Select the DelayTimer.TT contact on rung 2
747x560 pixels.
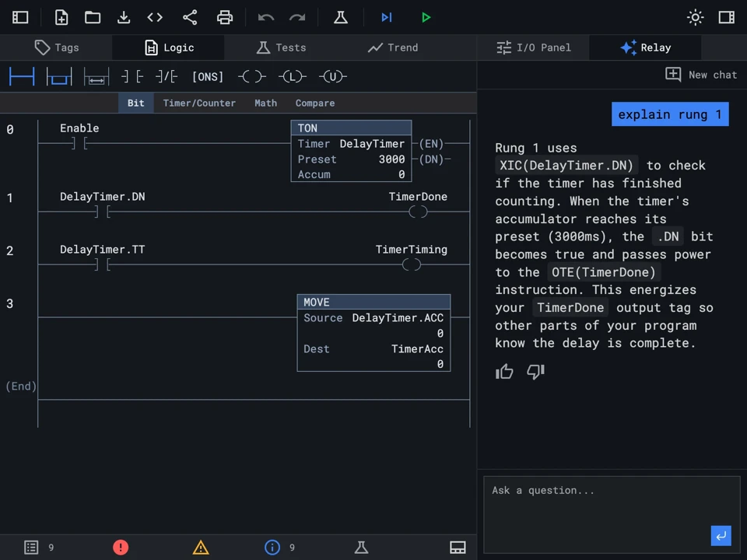(x=103, y=264)
